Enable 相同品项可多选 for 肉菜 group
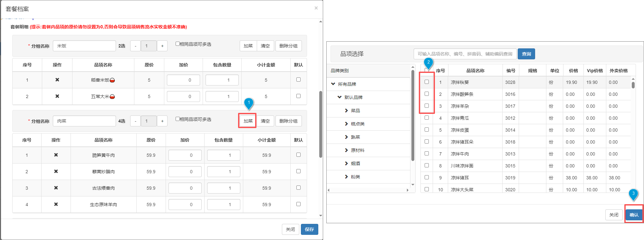The height and width of the screenshot is (240, 644). pos(178,119)
